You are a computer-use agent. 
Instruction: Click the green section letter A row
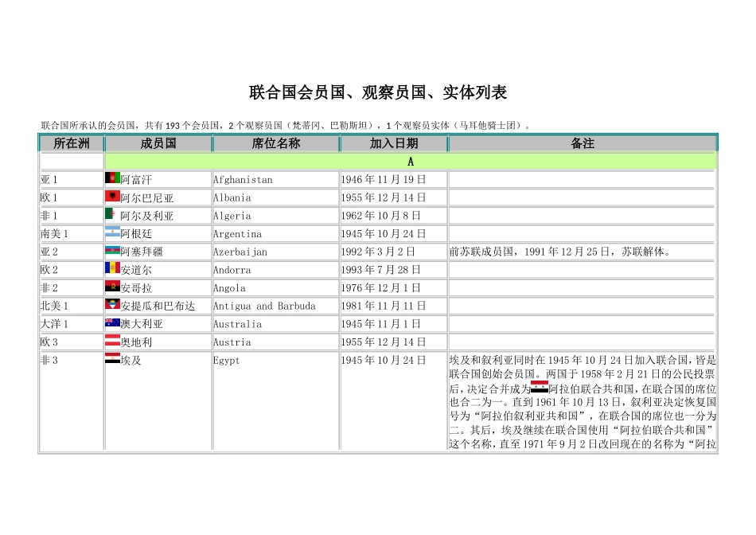pyautogui.click(x=411, y=161)
